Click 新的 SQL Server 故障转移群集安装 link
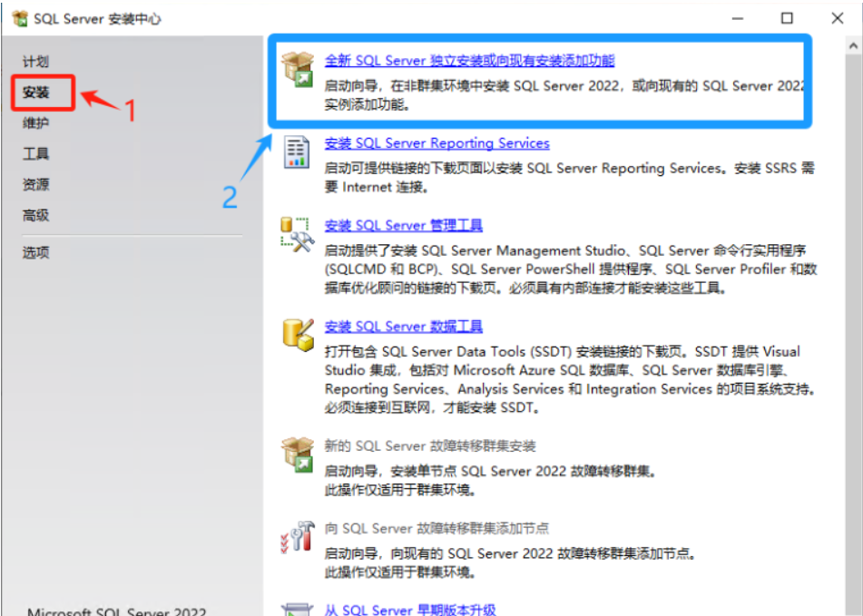The image size is (863, 616). coord(430,446)
